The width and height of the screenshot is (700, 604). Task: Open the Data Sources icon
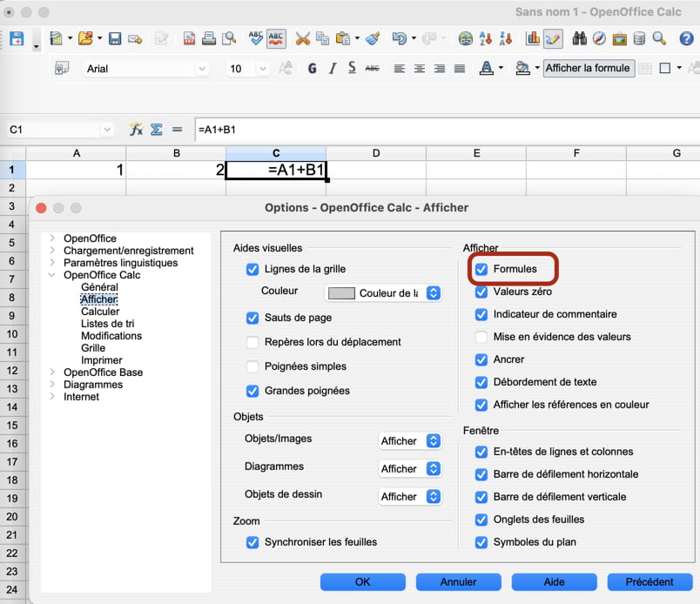point(639,39)
